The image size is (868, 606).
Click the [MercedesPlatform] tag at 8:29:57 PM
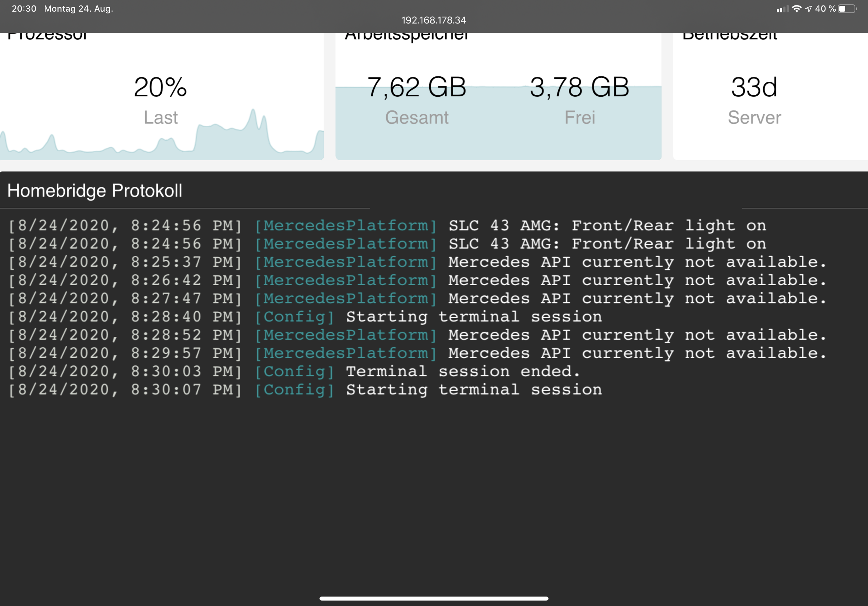point(346,353)
